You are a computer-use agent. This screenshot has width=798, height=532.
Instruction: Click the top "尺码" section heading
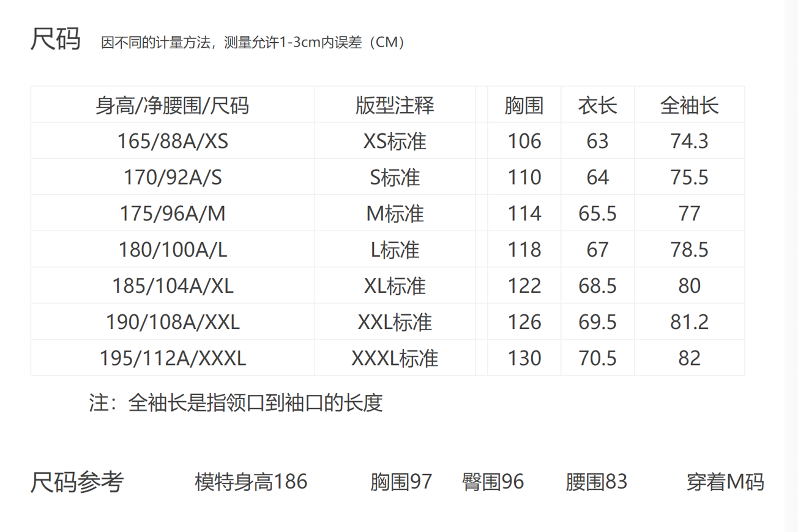(56, 40)
